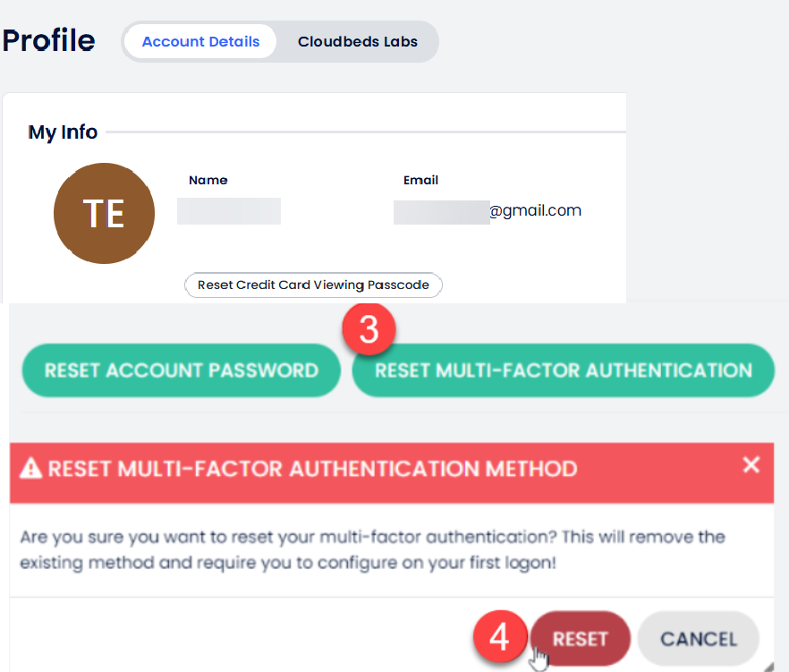This screenshot has height=672, width=789.
Task: Click the TE profile avatar
Action: 104,213
